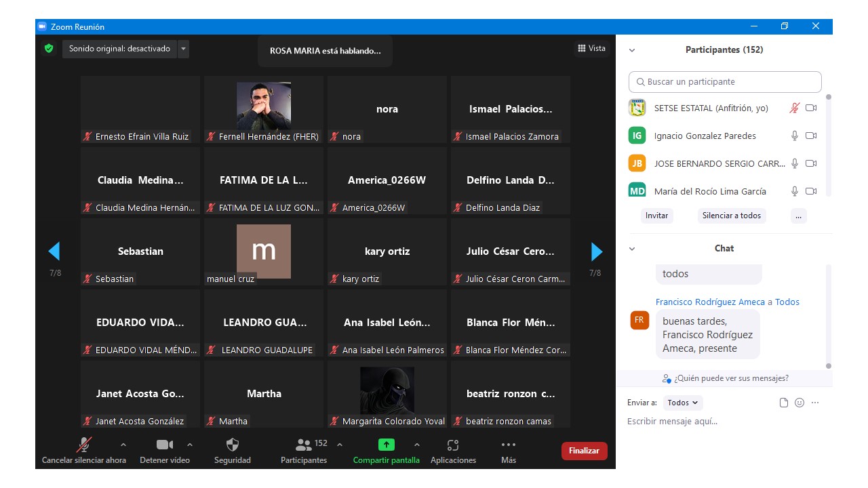Expand audio options caret beside microphone
Image resolution: width=868 pixels, height=488 pixels.
(x=123, y=445)
